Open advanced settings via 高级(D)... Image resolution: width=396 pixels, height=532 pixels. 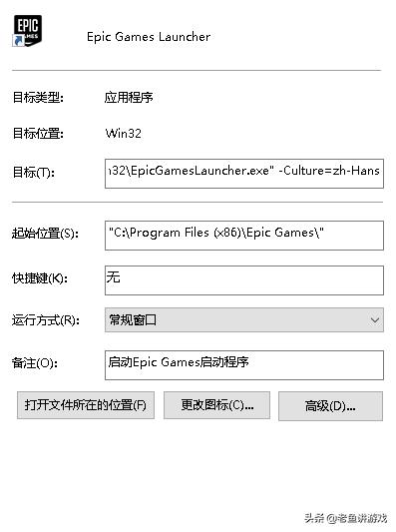click(330, 406)
